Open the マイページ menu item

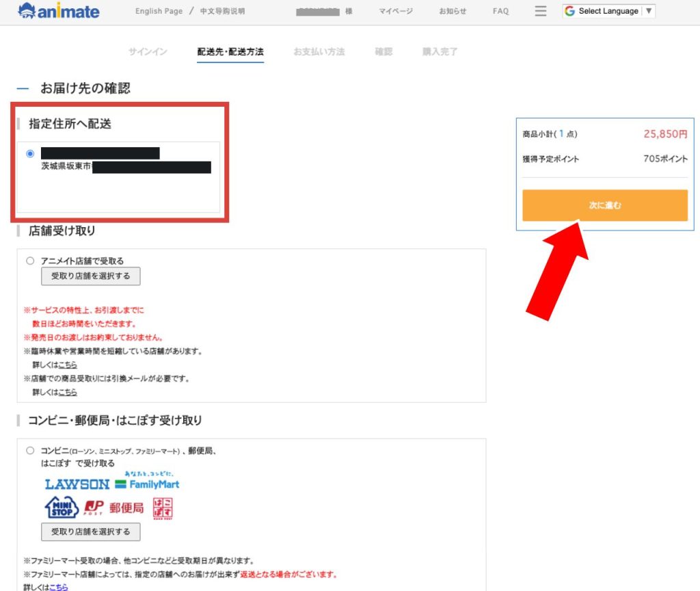[396, 12]
